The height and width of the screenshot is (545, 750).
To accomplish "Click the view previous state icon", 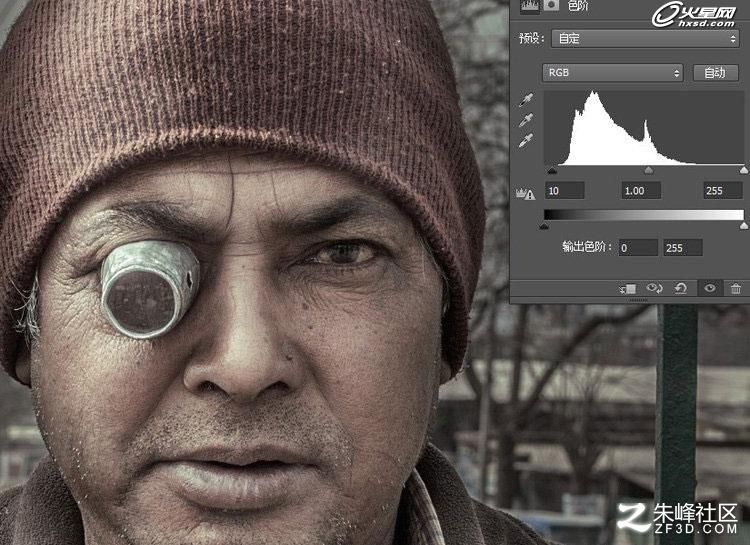I will click(x=654, y=288).
